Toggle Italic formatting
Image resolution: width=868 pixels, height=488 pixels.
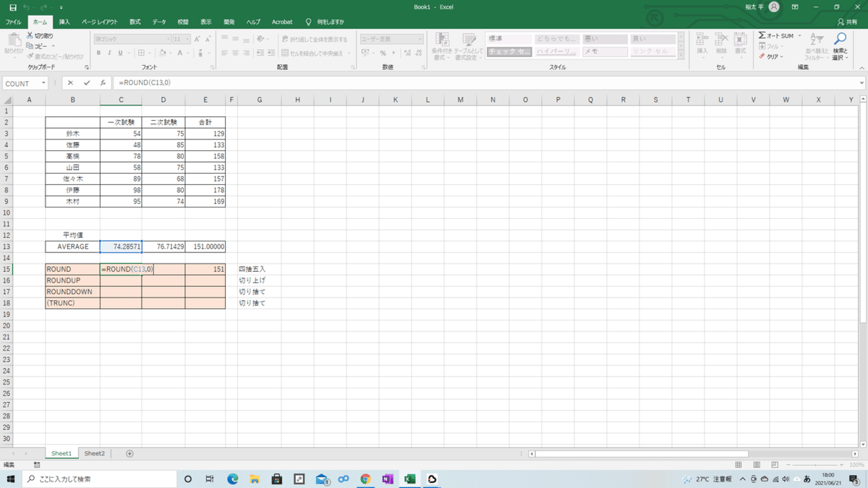(110, 53)
